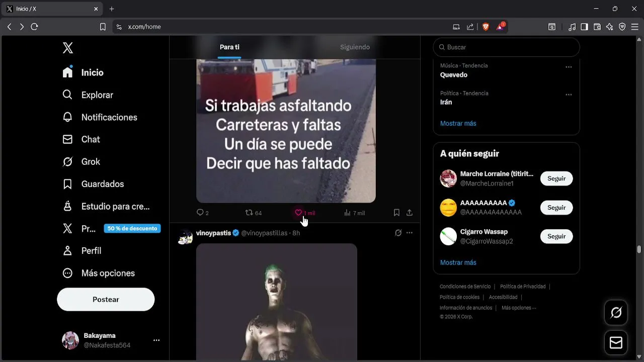Expand Más opciones in footer
This screenshot has width=644, height=362.
point(519,308)
